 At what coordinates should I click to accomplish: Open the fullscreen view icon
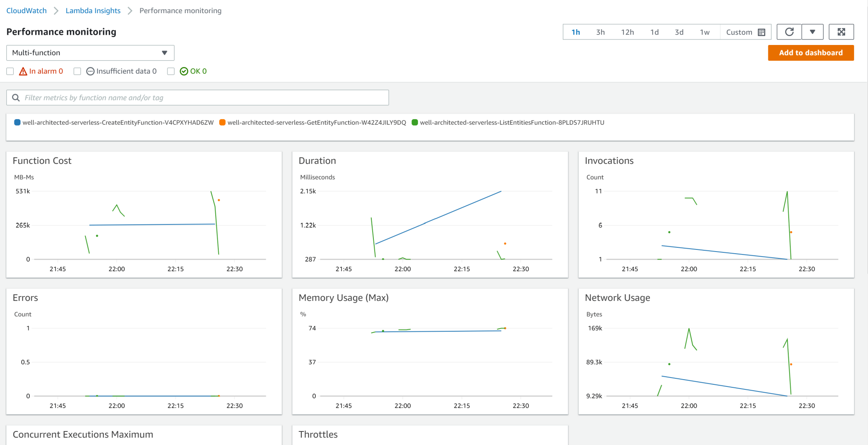pos(841,31)
